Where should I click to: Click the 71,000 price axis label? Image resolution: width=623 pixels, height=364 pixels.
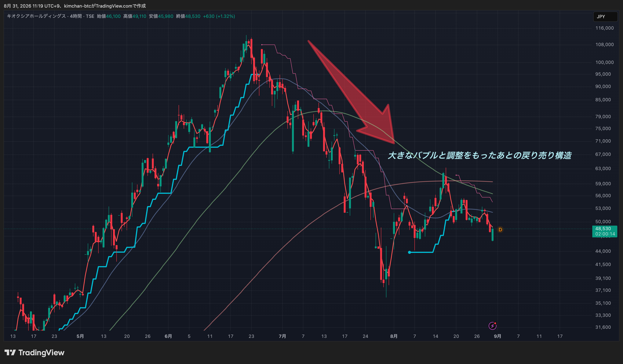(603, 141)
